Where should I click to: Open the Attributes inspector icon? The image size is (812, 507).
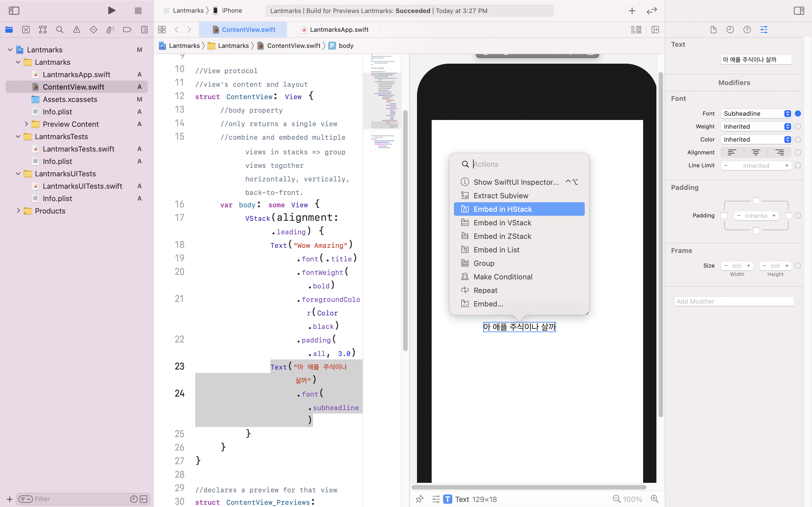[764, 30]
